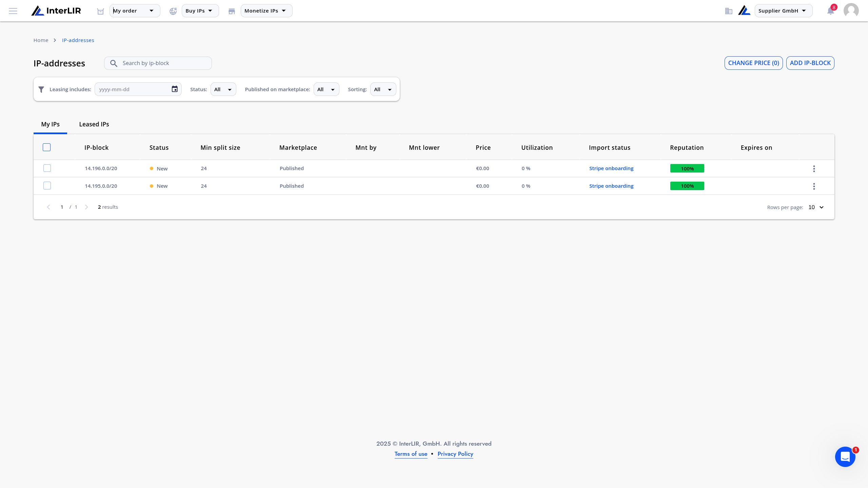
Task: Open the live chat bubble icon
Action: [x=845, y=457]
